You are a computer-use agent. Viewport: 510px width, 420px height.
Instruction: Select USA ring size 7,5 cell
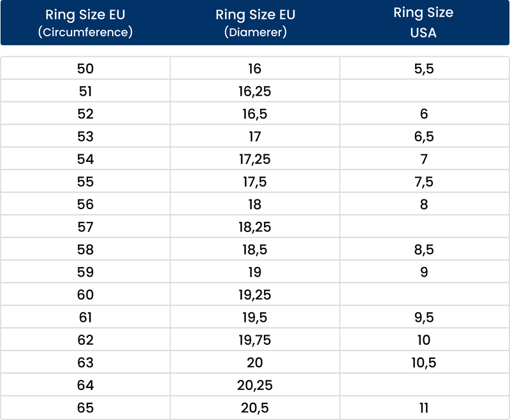pos(424,182)
